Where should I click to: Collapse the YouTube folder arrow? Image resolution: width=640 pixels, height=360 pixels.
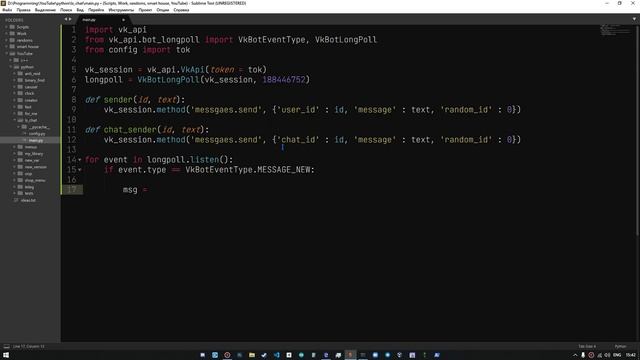pyautogui.click(x=7, y=53)
